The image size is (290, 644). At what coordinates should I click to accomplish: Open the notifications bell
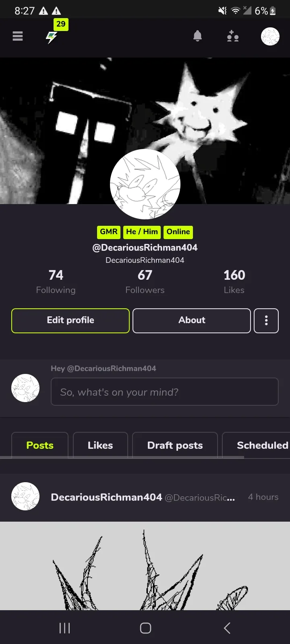tap(197, 36)
